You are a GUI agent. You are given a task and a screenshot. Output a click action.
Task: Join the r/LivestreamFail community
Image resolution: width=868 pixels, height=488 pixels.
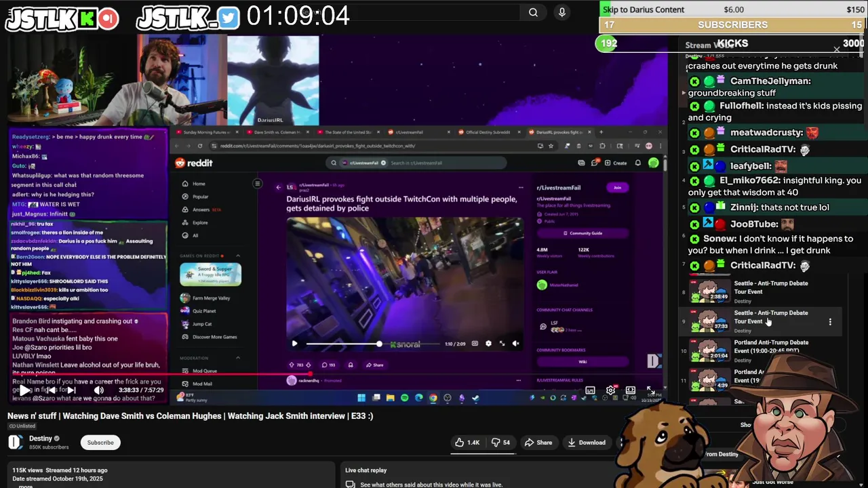click(x=617, y=187)
